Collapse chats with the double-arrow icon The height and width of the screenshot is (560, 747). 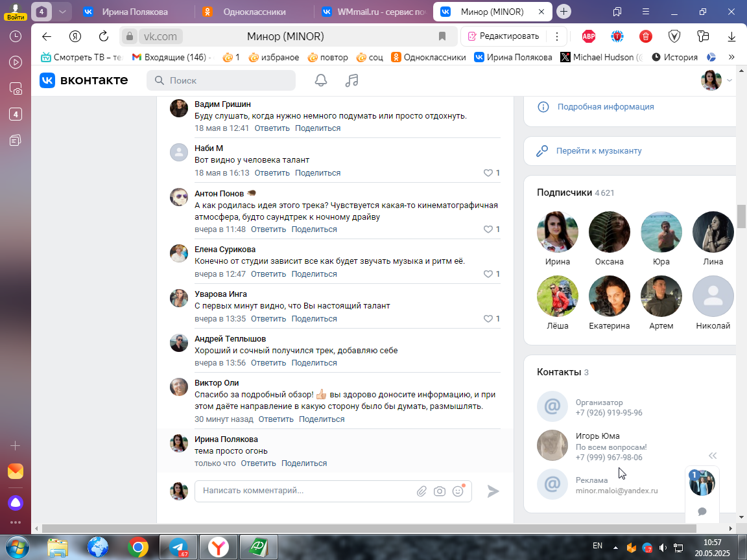(x=713, y=456)
